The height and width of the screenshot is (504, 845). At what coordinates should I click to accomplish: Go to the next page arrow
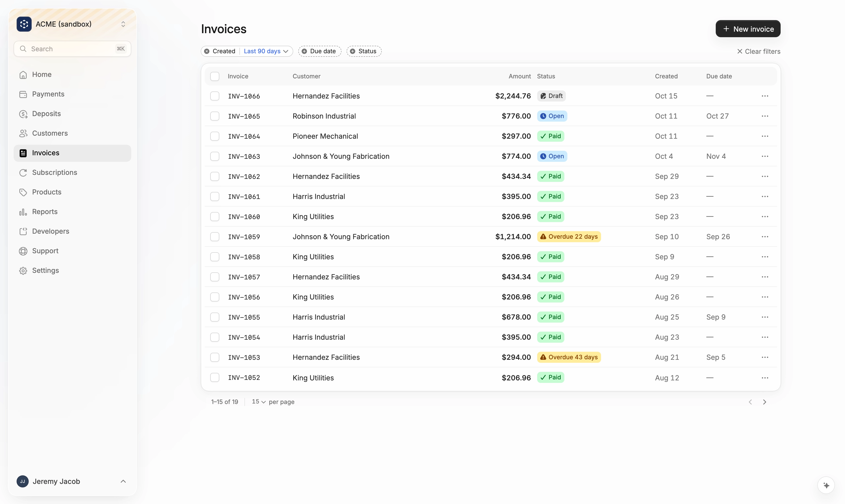point(765,402)
